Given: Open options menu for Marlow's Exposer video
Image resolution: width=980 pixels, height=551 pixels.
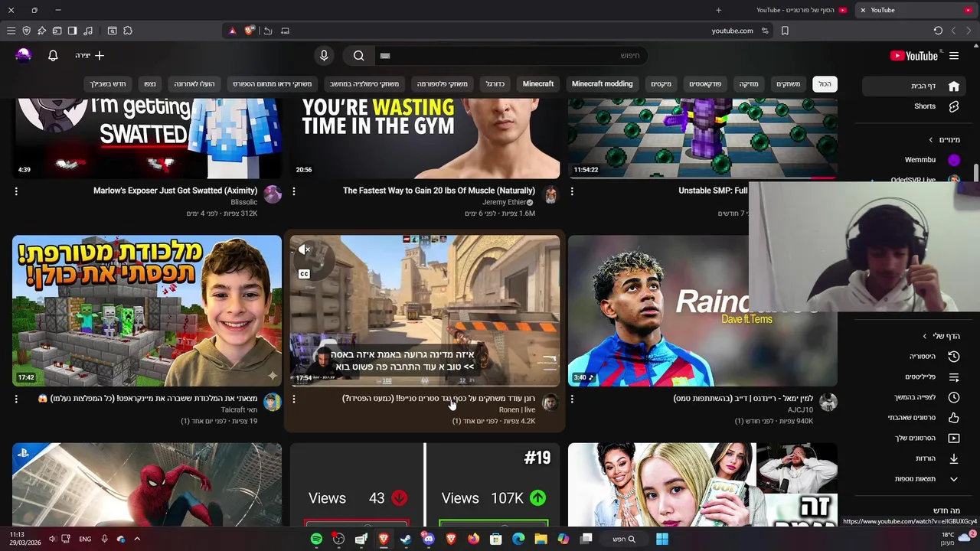Looking at the screenshot, I should (x=16, y=191).
